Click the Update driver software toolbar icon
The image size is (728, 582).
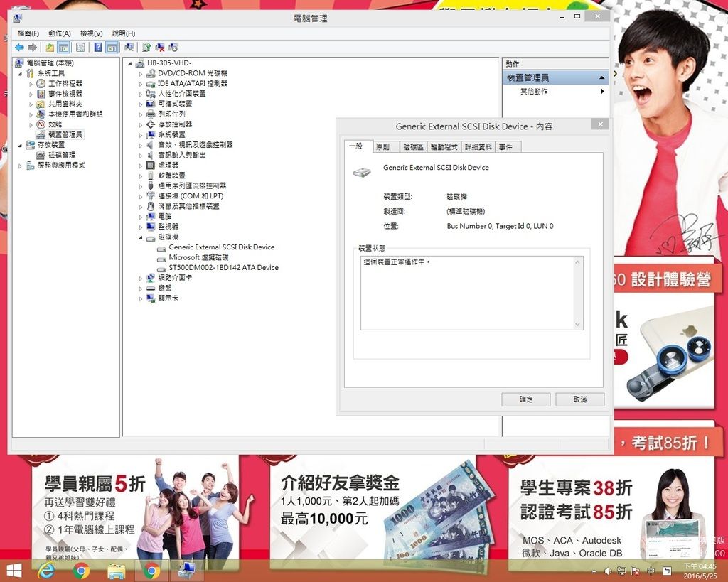click(146, 48)
